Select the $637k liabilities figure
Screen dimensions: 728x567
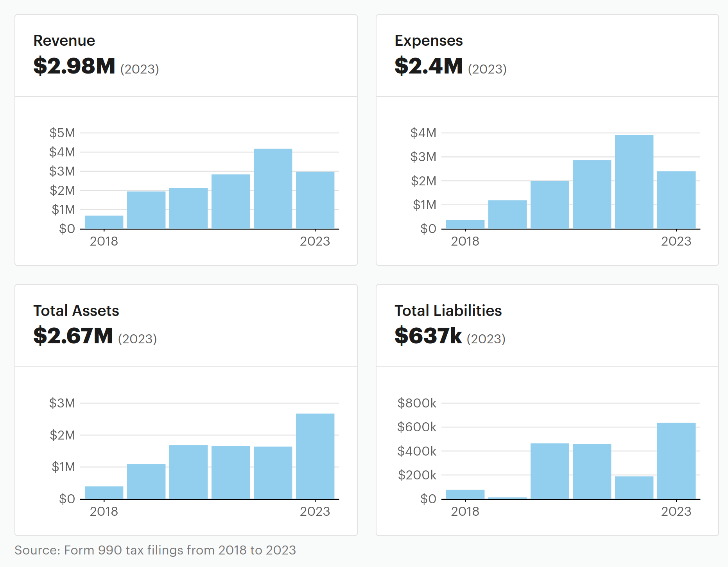(x=428, y=336)
